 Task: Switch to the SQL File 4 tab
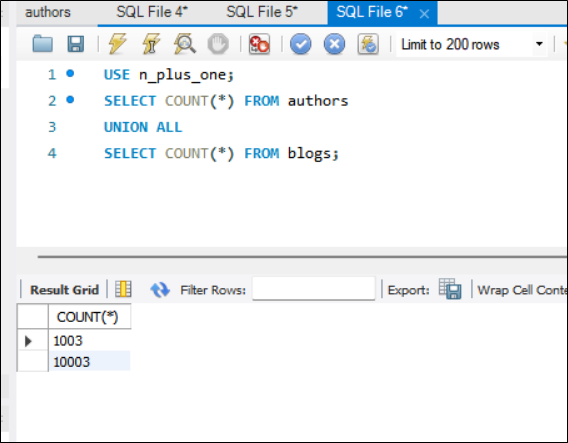click(152, 12)
